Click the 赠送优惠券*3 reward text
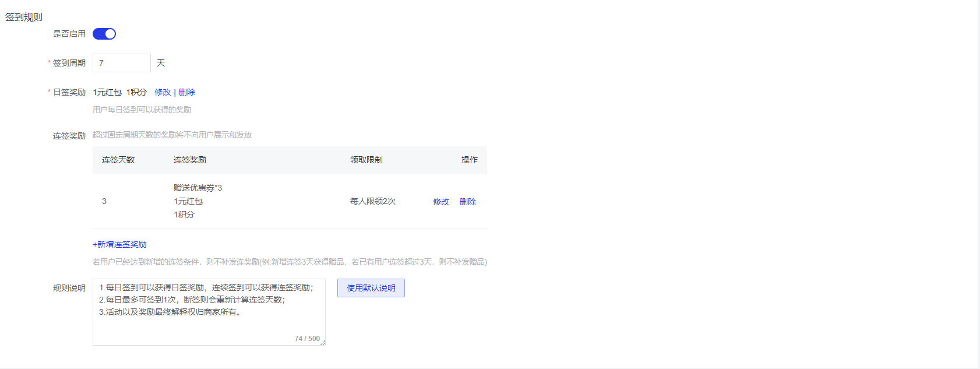980x369 pixels. click(x=198, y=188)
